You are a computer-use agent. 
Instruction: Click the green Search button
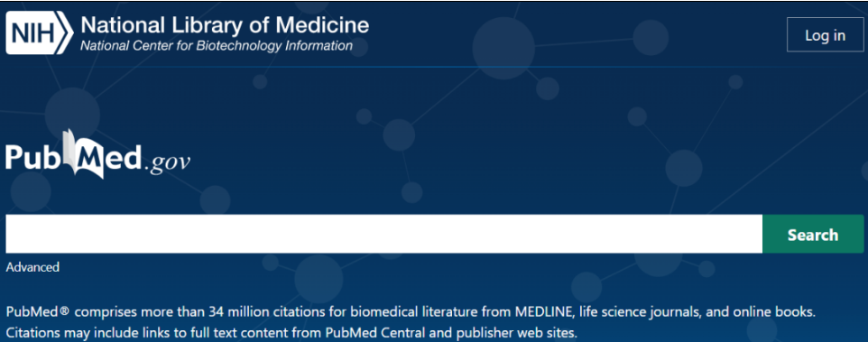tap(813, 234)
